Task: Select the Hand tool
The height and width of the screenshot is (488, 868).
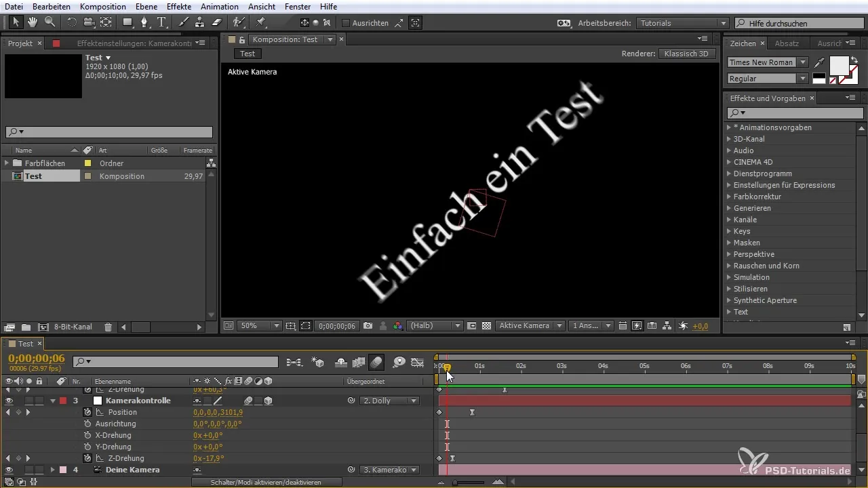Action: 33,22
